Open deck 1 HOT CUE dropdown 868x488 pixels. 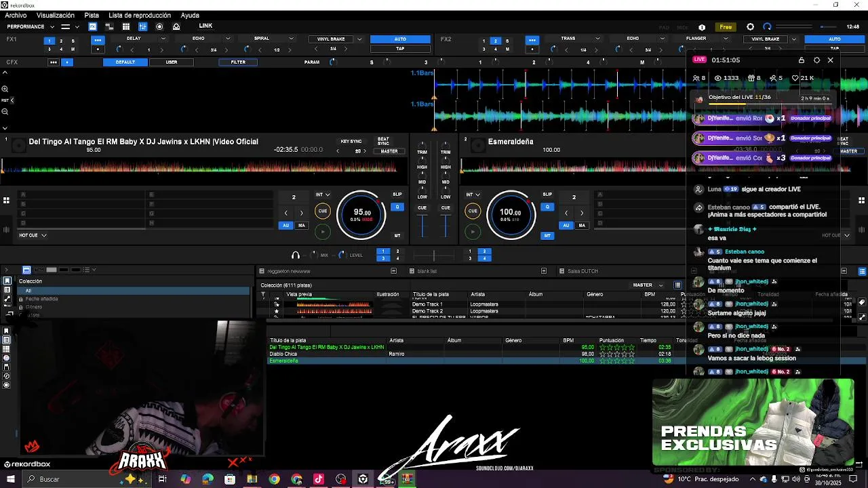(33, 235)
